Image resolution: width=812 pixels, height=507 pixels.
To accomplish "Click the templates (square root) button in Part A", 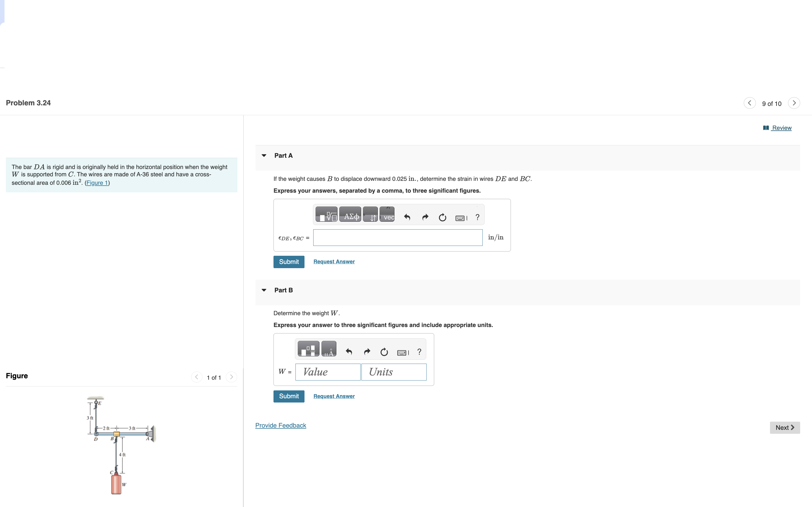I will 326,215.
